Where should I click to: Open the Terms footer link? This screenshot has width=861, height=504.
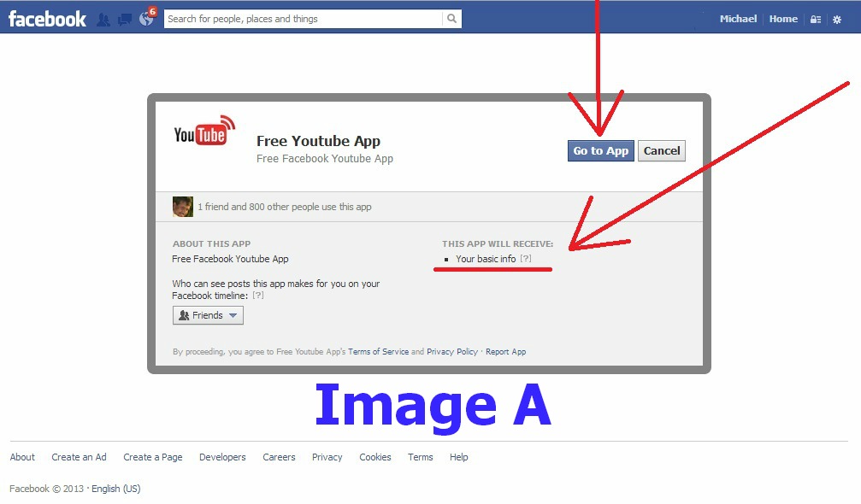pyautogui.click(x=421, y=457)
